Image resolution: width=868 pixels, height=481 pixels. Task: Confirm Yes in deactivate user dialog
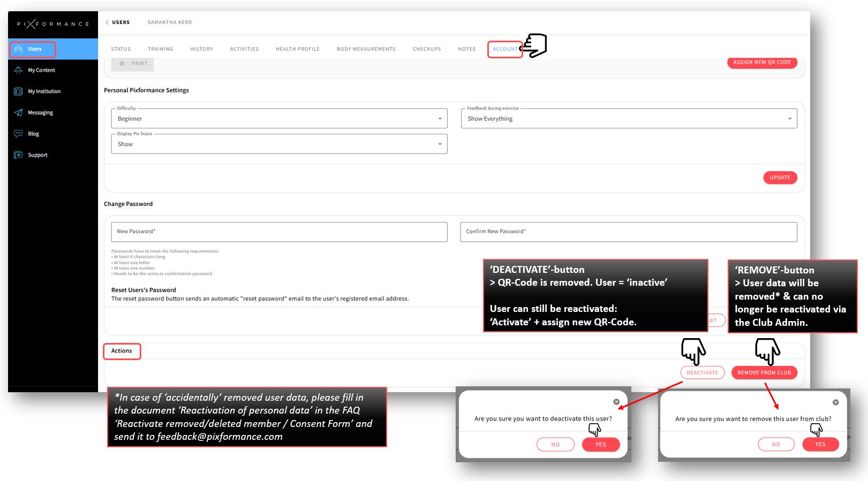[x=601, y=445]
